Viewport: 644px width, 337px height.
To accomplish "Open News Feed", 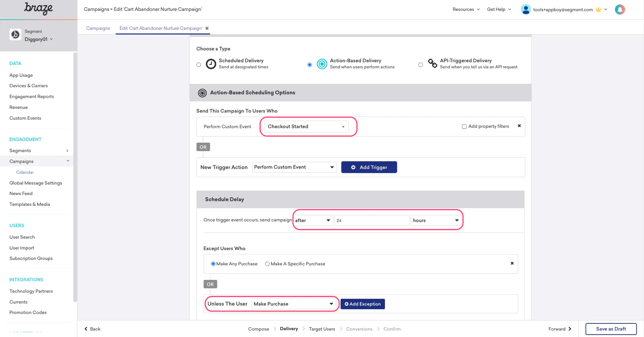I will (x=21, y=193).
